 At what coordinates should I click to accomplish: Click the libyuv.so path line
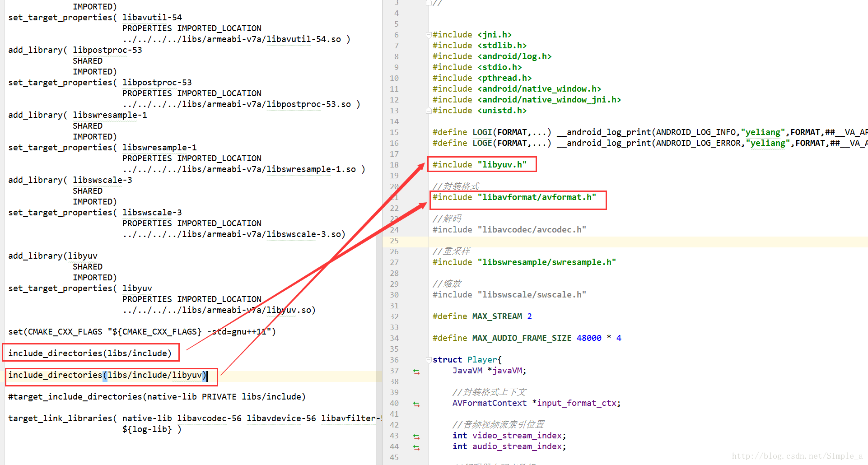219,310
